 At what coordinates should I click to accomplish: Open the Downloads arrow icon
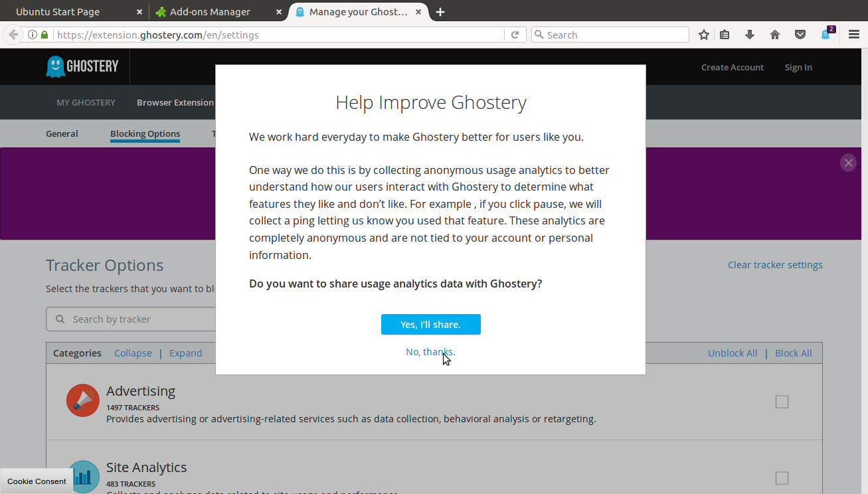[750, 35]
